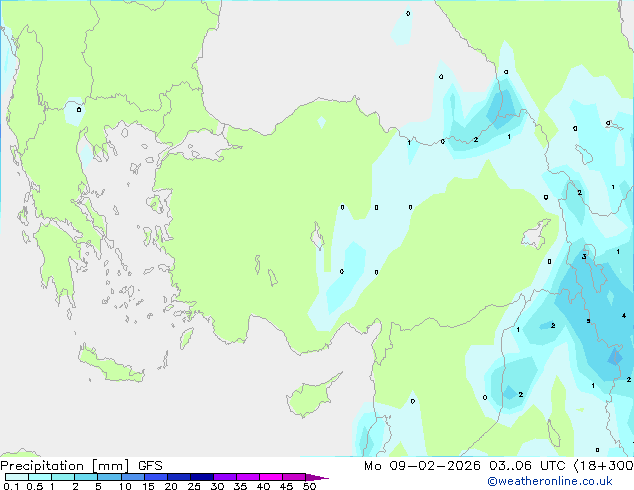634x490 pixels.
Task: Click the '35' legend tick label
Action: [x=240, y=486]
